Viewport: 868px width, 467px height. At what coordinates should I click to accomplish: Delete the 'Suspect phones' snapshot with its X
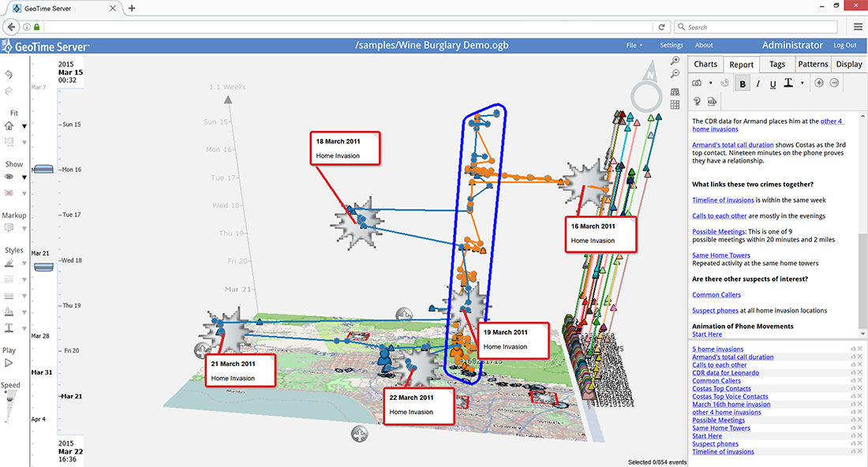(859, 444)
